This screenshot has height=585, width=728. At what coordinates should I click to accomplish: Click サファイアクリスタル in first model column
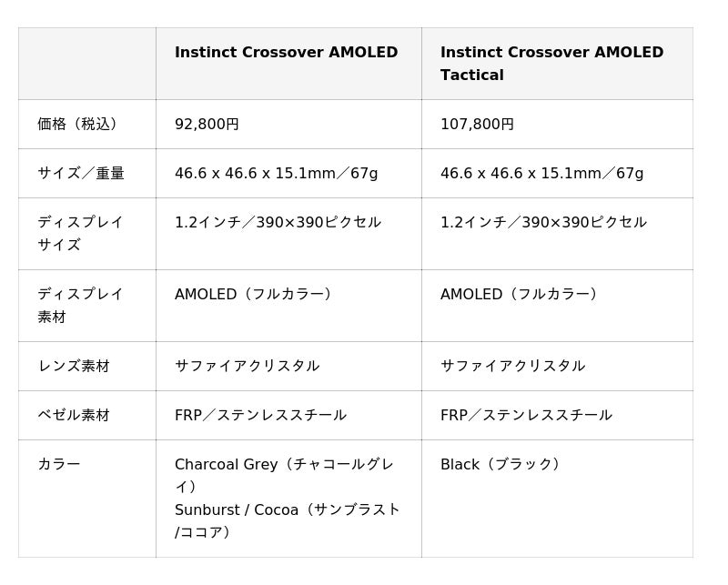(247, 366)
